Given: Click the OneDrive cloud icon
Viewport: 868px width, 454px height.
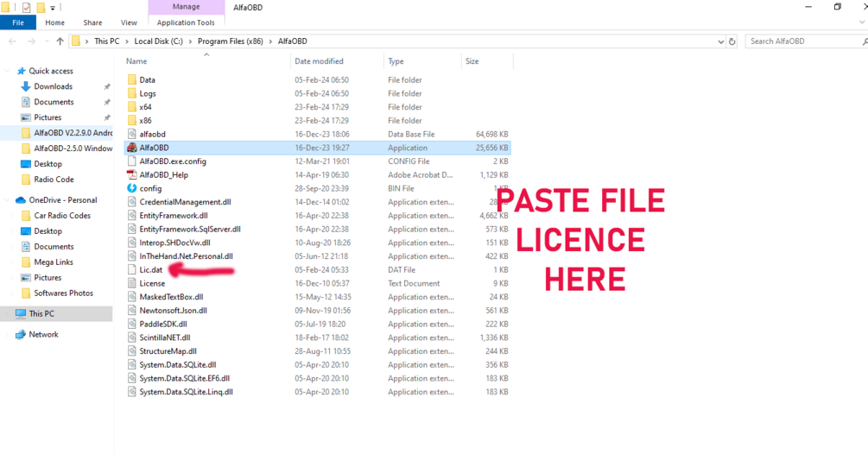Looking at the screenshot, I should (x=21, y=200).
